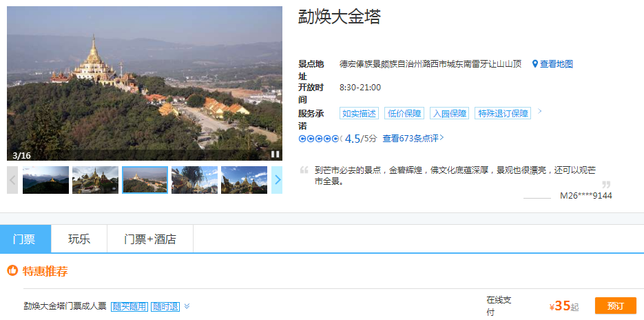The width and height of the screenshot is (644, 320).
Task: Select the highlighted third gallery thumbnail
Action: tap(145, 180)
